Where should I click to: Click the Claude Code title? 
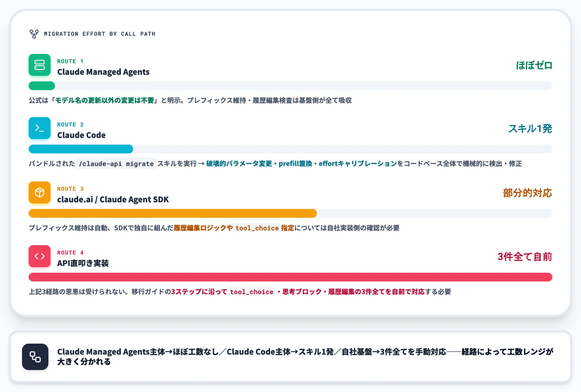coord(81,135)
